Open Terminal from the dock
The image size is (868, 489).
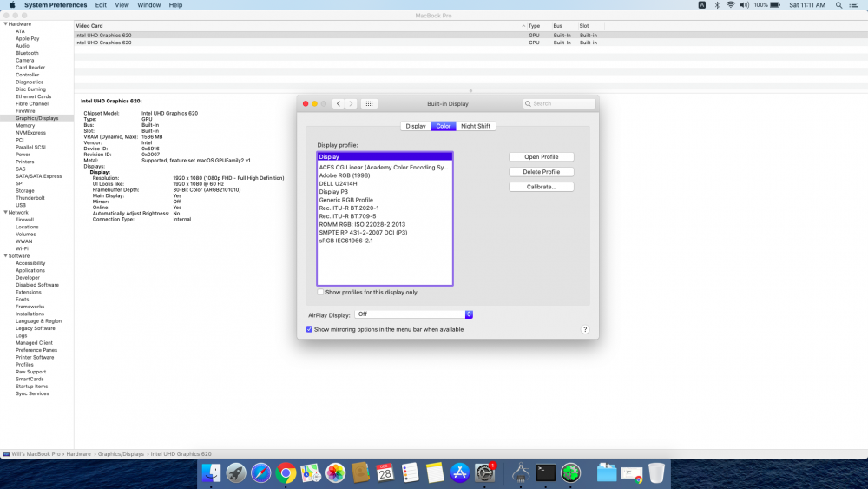pos(545,473)
